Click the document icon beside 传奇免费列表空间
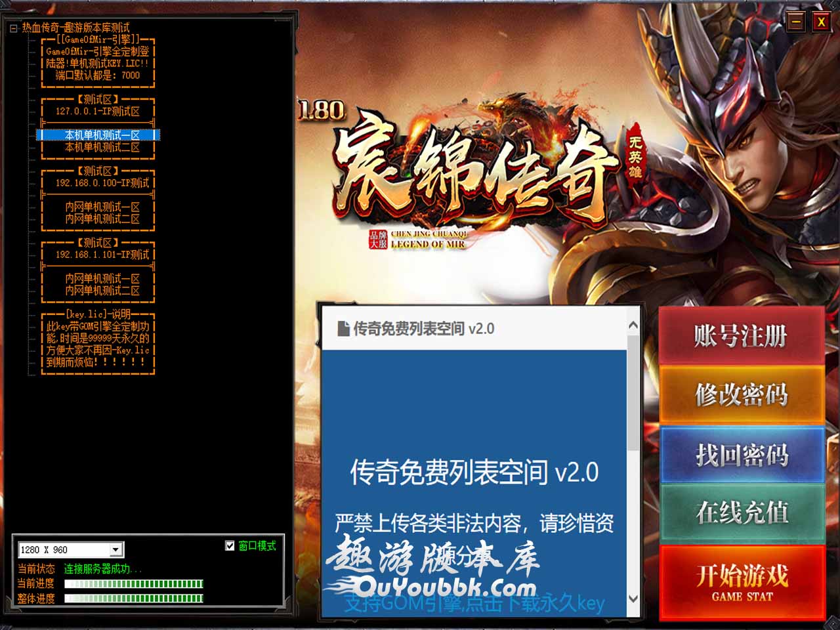 [343, 329]
